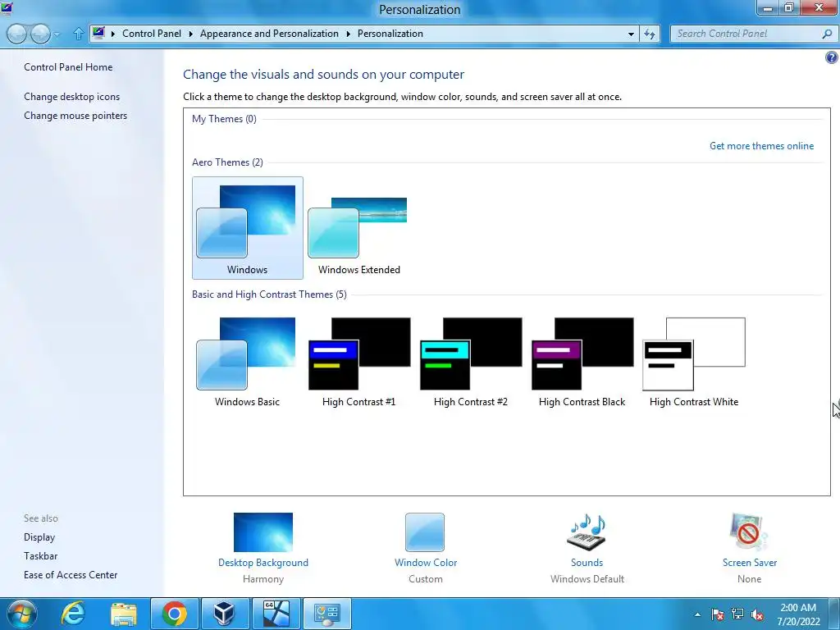Open Ease of Access Center
This screenshot has width=840, height=630.
point(71,574)
